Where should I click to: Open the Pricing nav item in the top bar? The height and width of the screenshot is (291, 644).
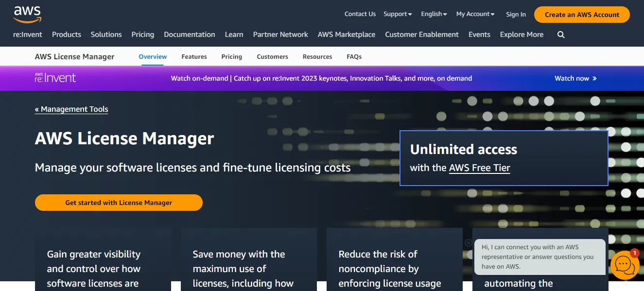point(142,34)
